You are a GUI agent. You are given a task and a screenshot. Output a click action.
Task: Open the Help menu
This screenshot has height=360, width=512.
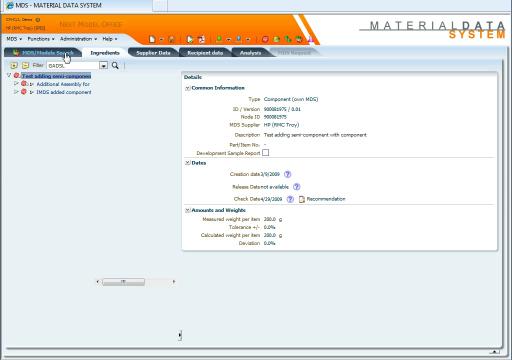tap(110, 39)
